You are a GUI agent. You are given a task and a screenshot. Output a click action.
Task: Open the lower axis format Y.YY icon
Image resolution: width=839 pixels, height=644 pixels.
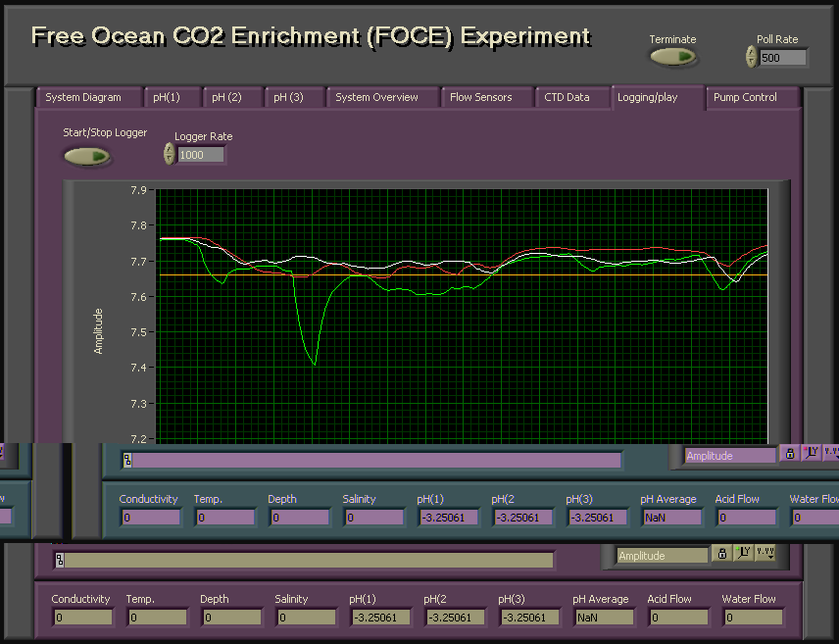click(765, 554)
